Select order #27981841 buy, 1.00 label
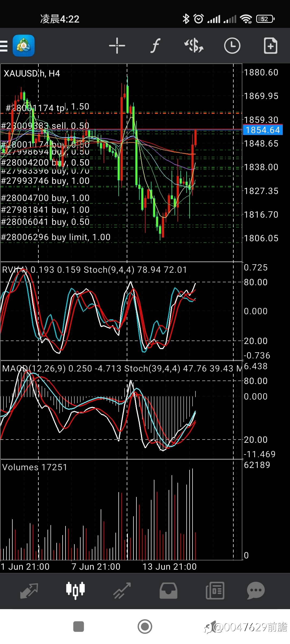The image size is (290, 644). coord(45,210)
